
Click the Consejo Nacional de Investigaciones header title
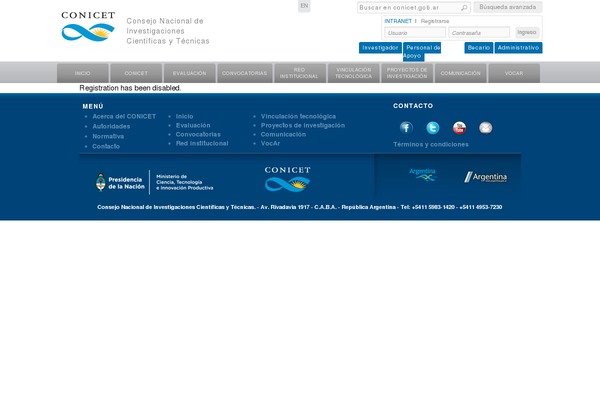click(168, 31)
